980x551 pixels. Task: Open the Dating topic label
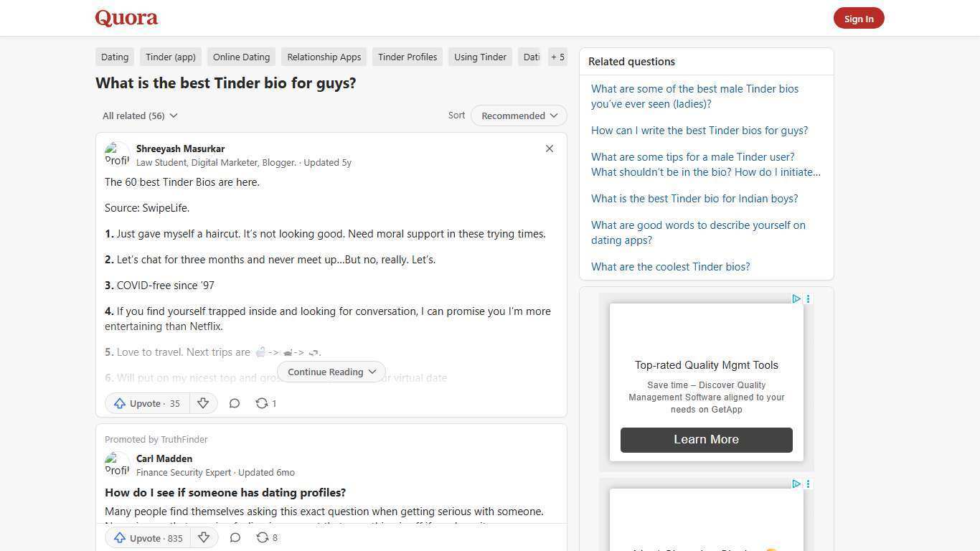114,57
